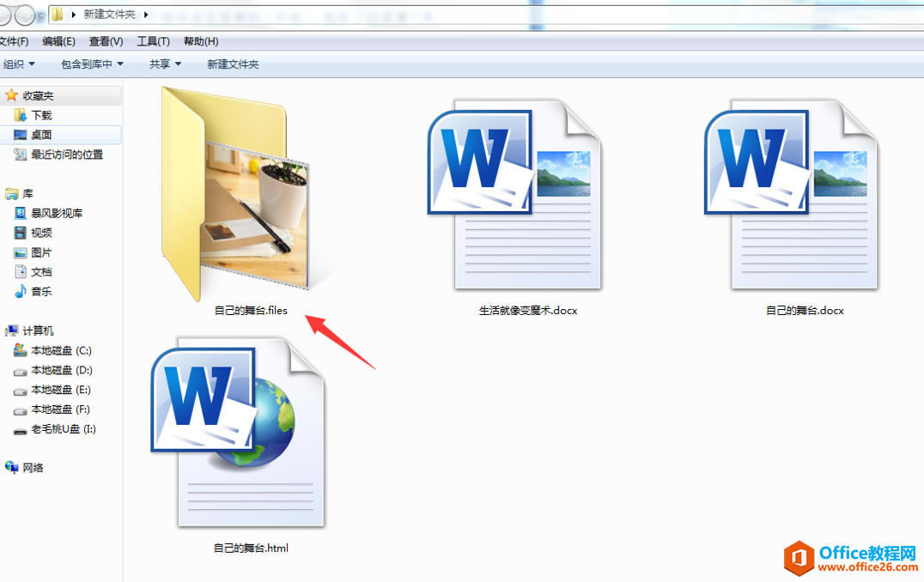Expand the arrow before 新建文件夹 in address bar

click(x=73, y=14)
